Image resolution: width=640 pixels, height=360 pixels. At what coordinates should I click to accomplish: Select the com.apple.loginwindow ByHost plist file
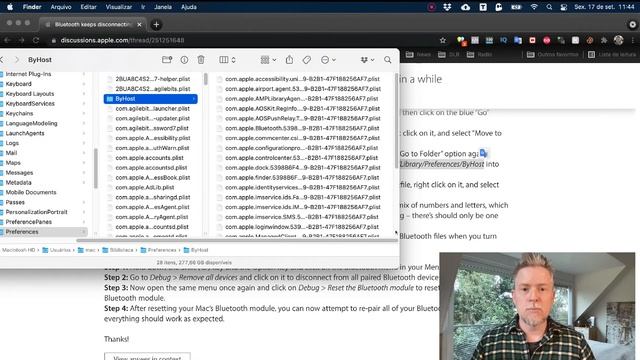point(302,227)
